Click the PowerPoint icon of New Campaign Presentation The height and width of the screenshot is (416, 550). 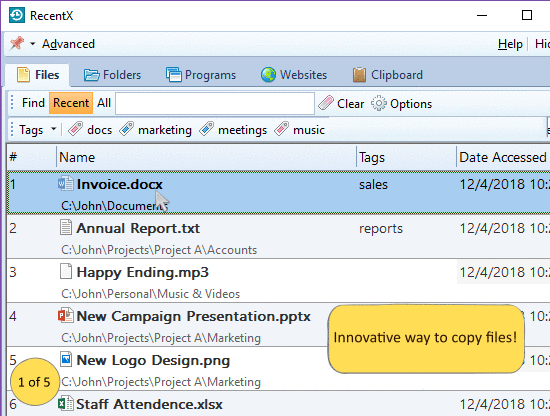pyautogui.click(x=66, y=315)
